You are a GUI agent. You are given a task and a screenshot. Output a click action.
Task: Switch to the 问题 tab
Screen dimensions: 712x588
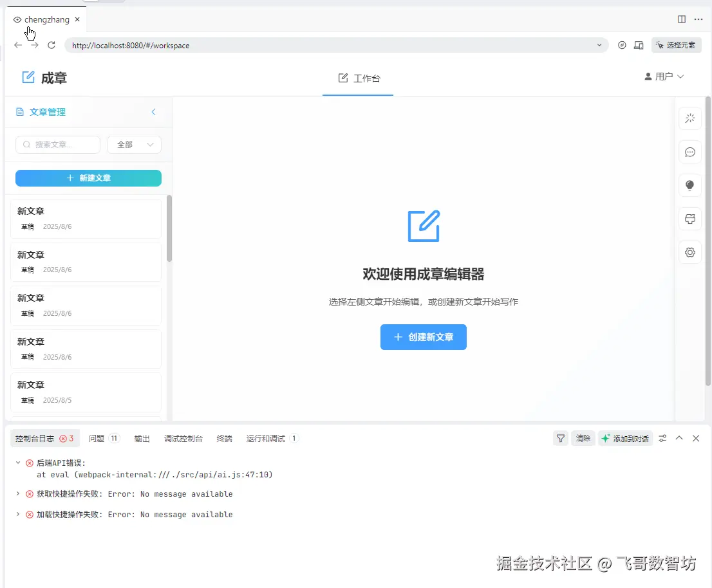(104, 438)
